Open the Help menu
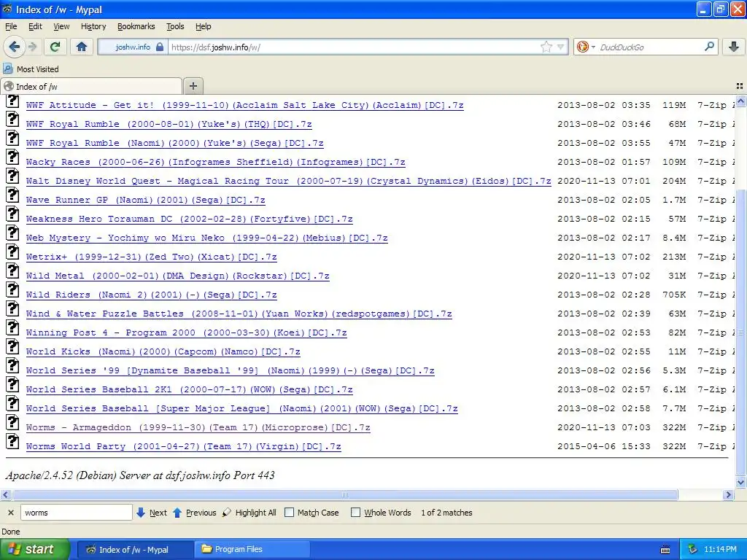The height and width of the screenshot is (560, 747). [x=204, y=26]
